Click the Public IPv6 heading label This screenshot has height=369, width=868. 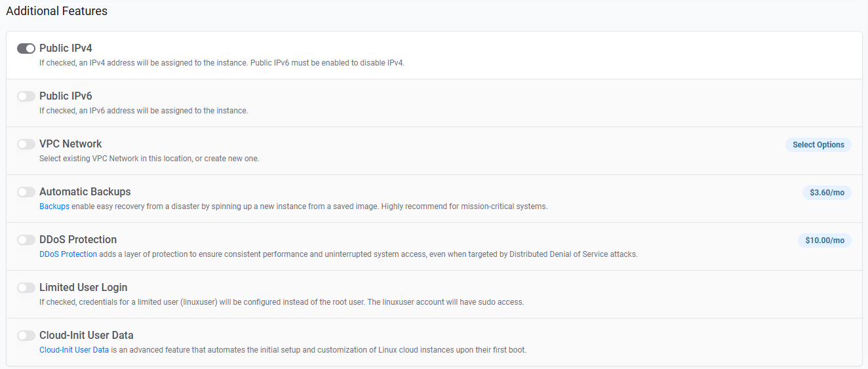66,96
